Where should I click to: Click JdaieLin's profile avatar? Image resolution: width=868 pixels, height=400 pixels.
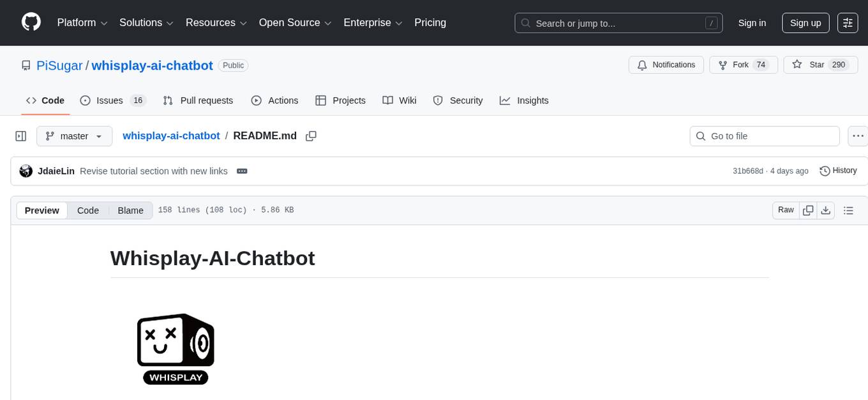26,171
